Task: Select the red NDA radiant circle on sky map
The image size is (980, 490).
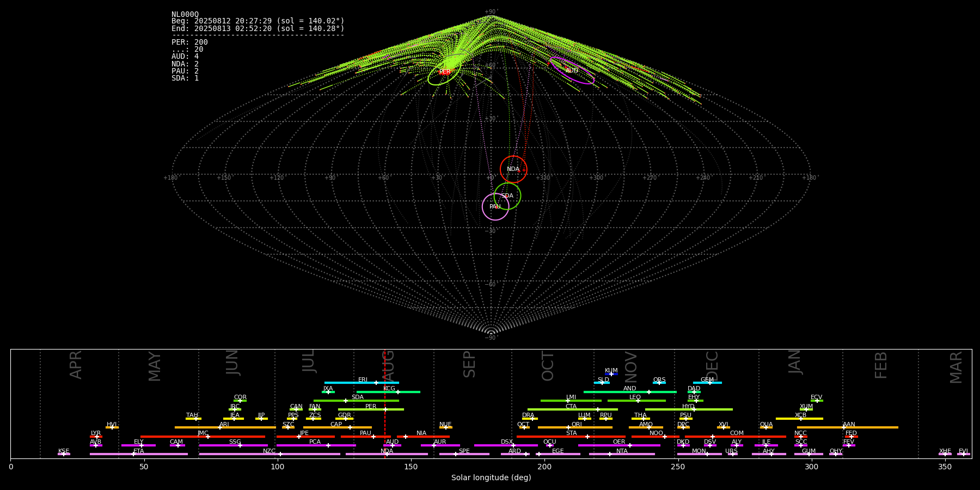Action: 513,169
